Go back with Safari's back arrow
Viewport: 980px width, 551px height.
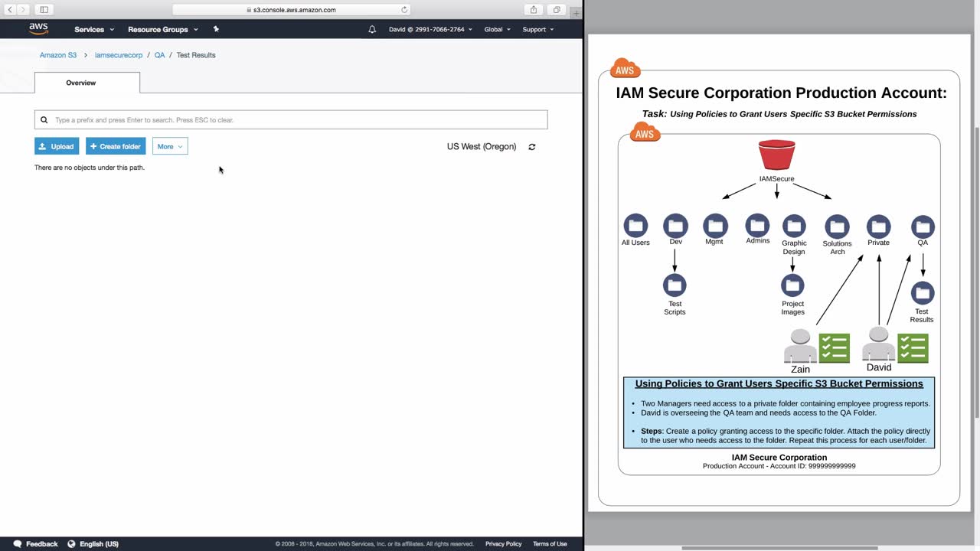pos(10,10)
